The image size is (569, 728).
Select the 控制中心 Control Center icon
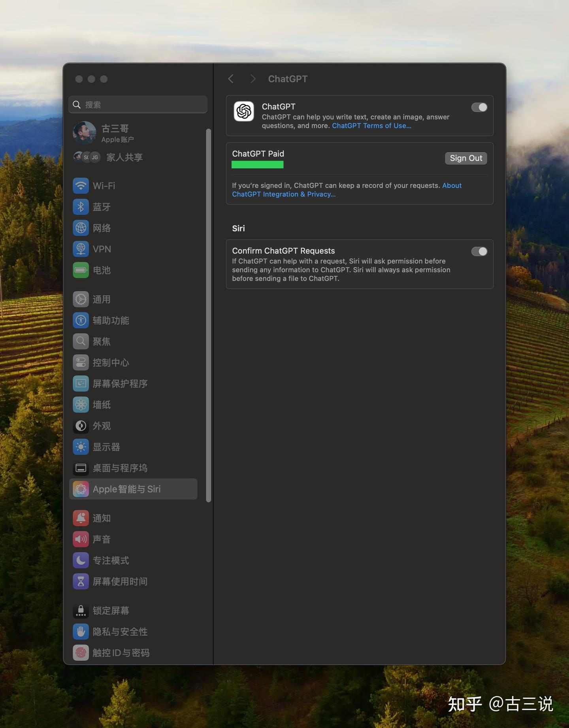click(81, 362)
